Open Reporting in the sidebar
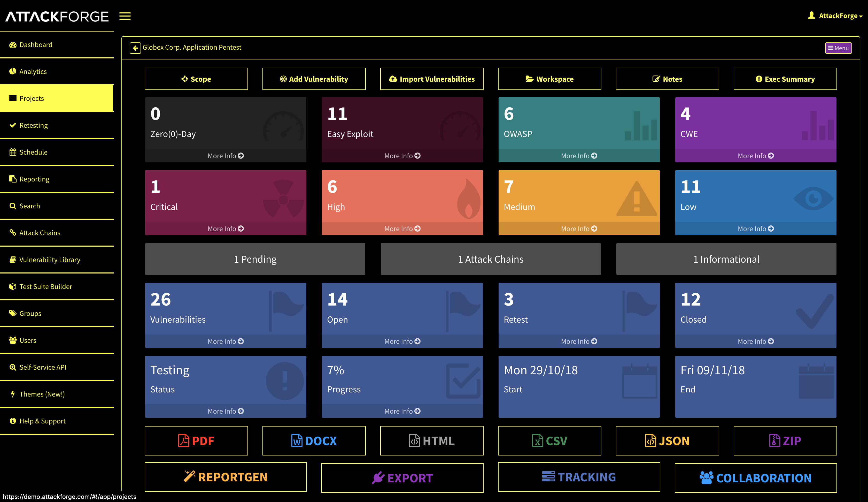 pyautogui.click(x=57, y=179)
